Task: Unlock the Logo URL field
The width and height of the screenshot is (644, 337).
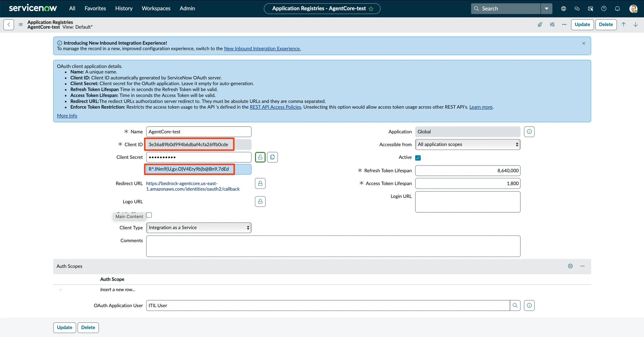Action: pyautogui.click(x=260, y=202)
